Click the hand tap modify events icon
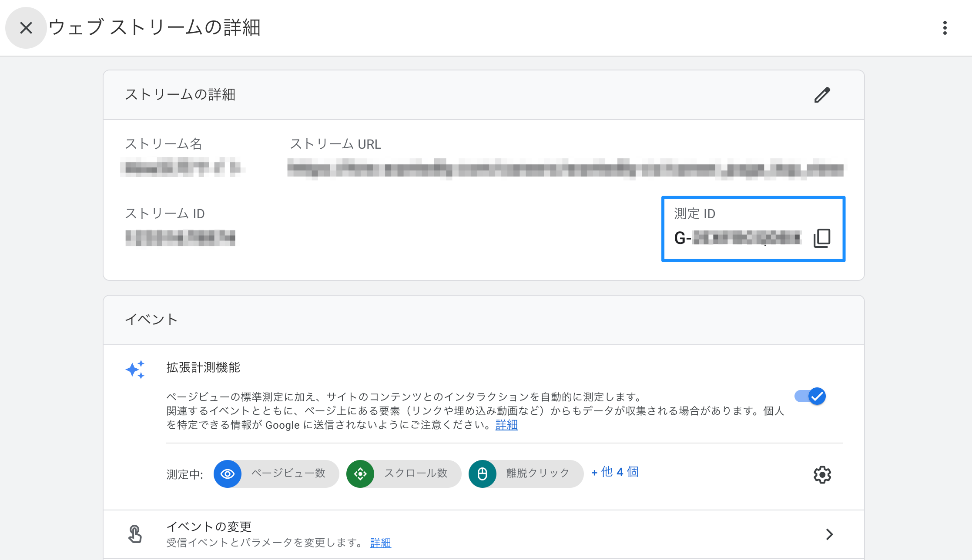Screen dimensions: 972x560 click(135, 534)
